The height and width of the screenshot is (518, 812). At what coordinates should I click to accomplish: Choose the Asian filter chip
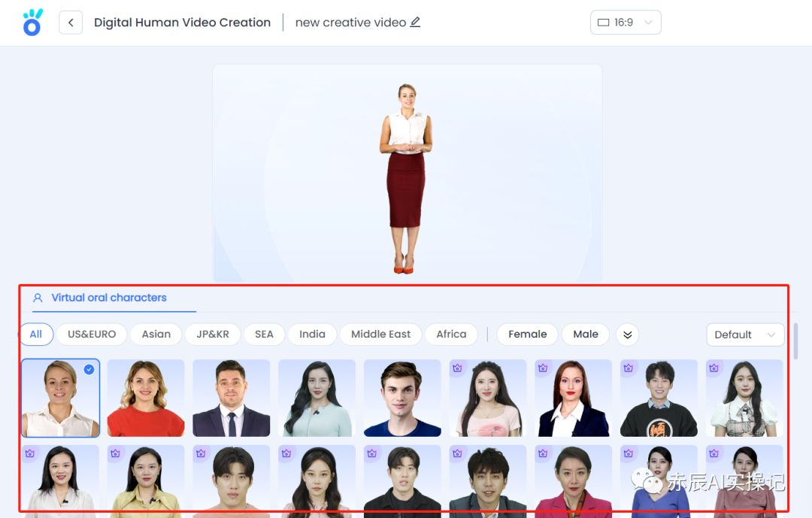click(x=156, y=334)
